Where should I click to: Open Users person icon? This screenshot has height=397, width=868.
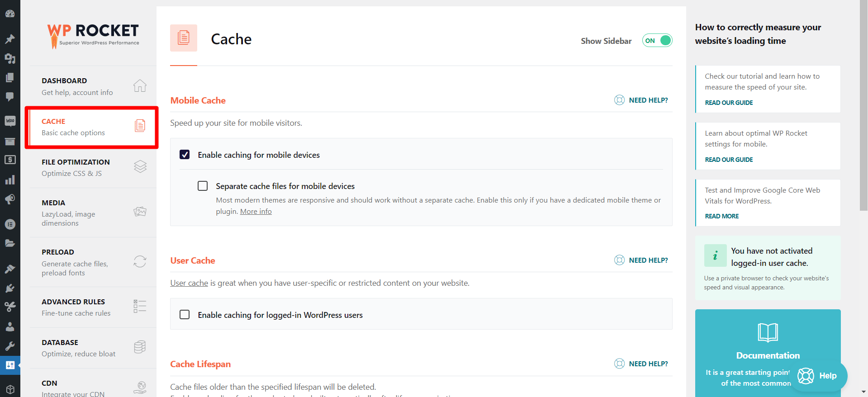pyautogui.click(x=10, y=326)
